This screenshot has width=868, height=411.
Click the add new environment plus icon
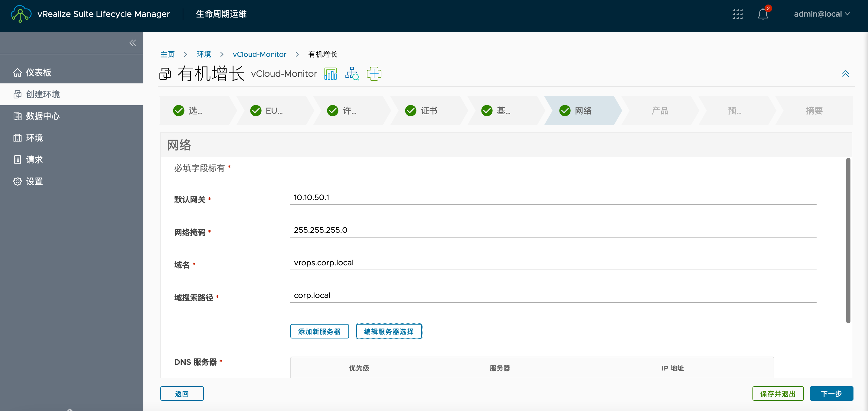point(374,73)
